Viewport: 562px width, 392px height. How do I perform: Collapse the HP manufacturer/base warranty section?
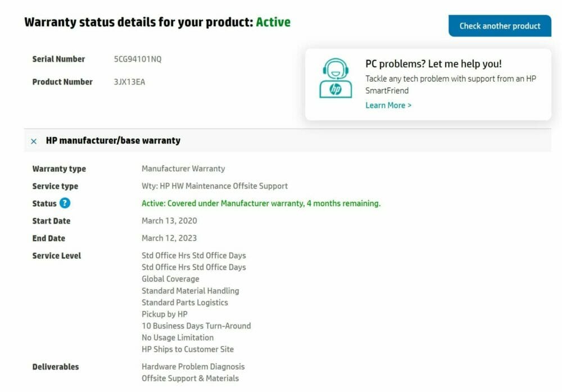tap(34, 141)
